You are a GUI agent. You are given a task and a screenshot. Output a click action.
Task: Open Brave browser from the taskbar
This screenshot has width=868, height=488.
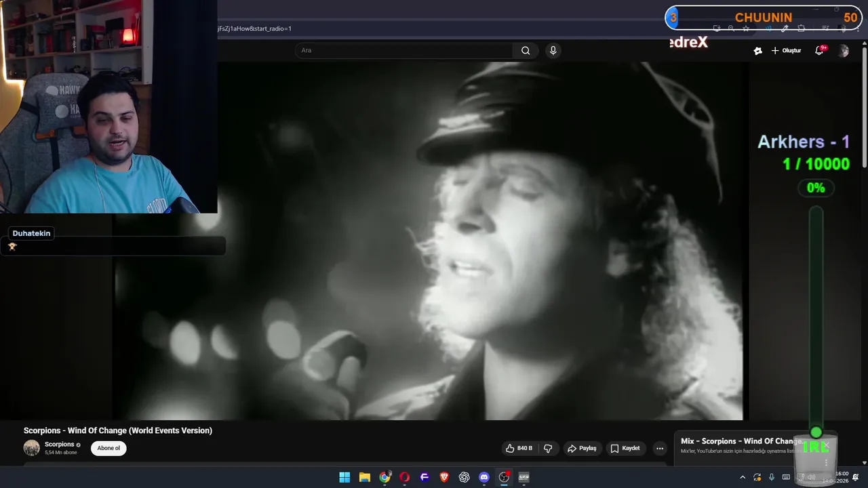pos(444,477)
